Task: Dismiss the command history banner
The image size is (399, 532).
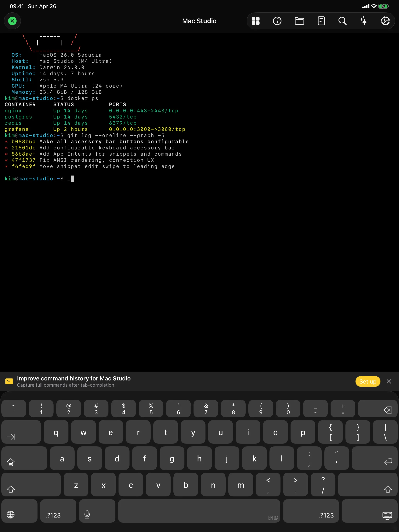Action: pos(389,381)
